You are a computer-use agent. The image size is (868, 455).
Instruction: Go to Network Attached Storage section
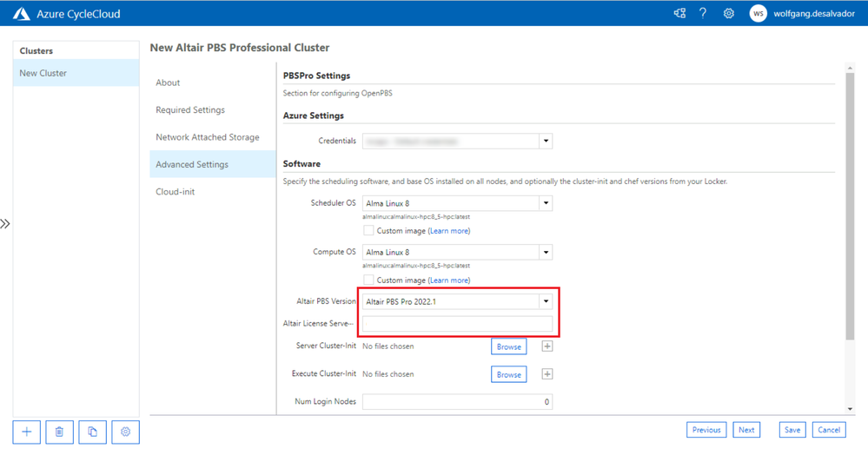pyautogui.click(x=213, y=136)
